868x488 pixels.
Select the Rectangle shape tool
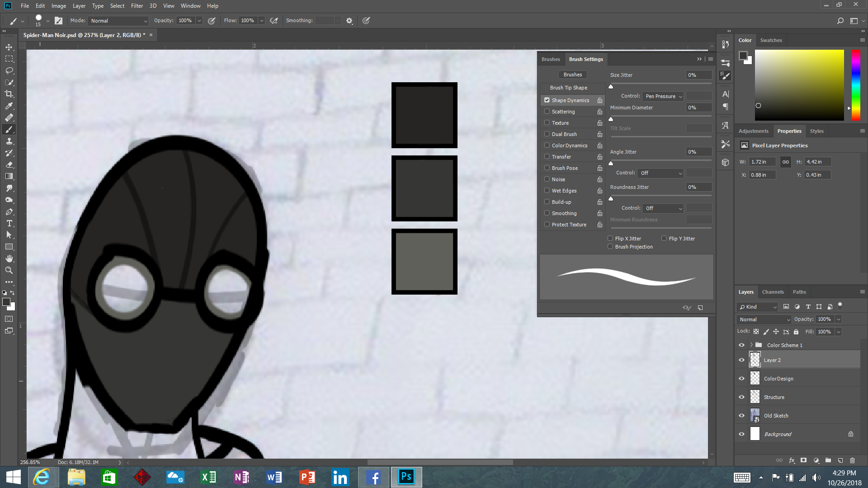pyautogui.click(x=9, y=247)
